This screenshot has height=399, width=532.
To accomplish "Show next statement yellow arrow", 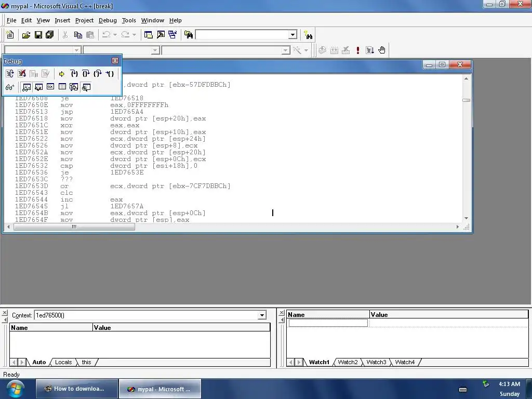I will click(61, 74).
